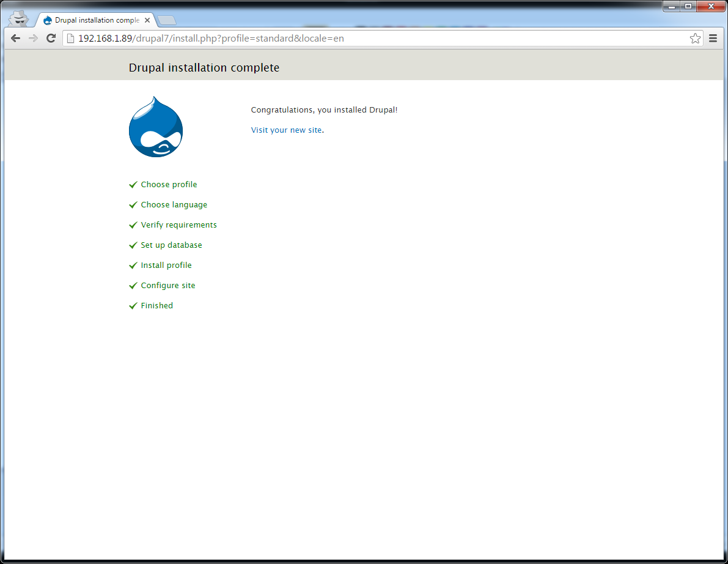The image size is (728, 564).
Task: Click the Choose profile step
Action: coord(169,185)
